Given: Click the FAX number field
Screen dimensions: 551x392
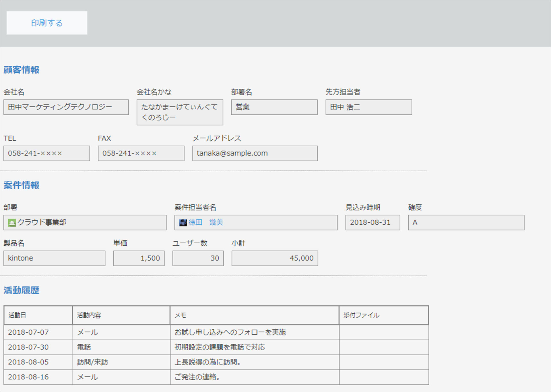Looking at the screenshot, I should click(141, 154).
